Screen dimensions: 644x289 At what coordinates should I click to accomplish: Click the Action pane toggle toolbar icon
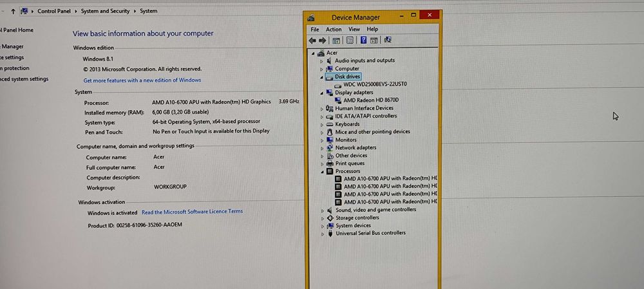pos(374,41)
